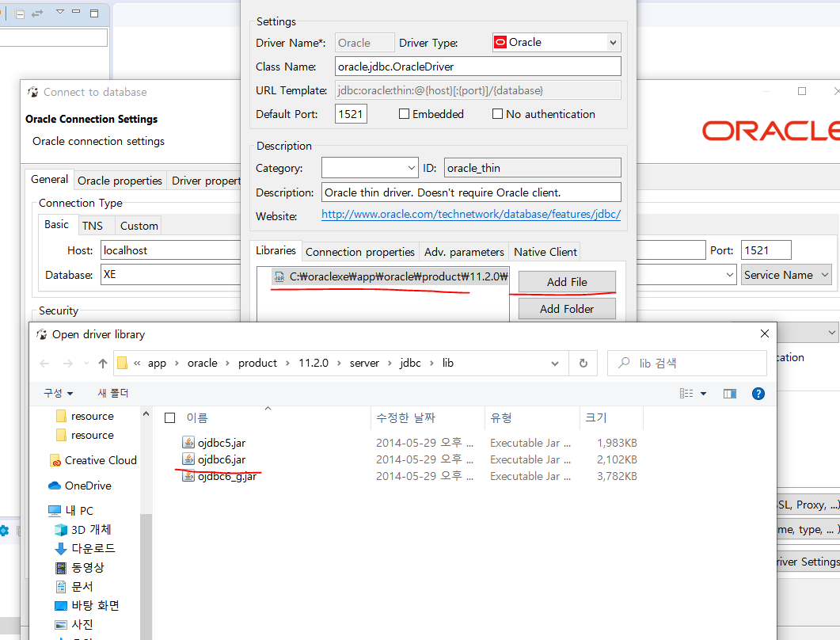This screenshot has height=640, width=840.
Task: Close Open driver library dialog
Action: tap(765, 333)
